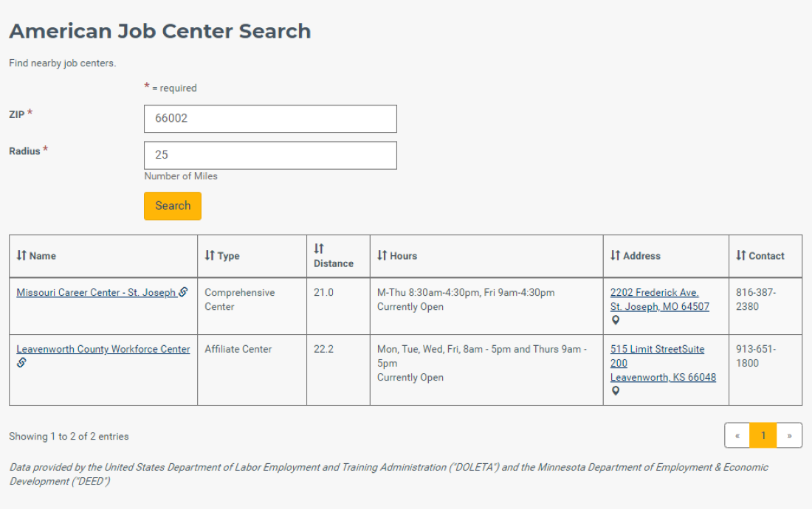The width and height of the screenshot is (812, 509).
Task: Click the Distance column header text
Action: [x=334, y=263]
